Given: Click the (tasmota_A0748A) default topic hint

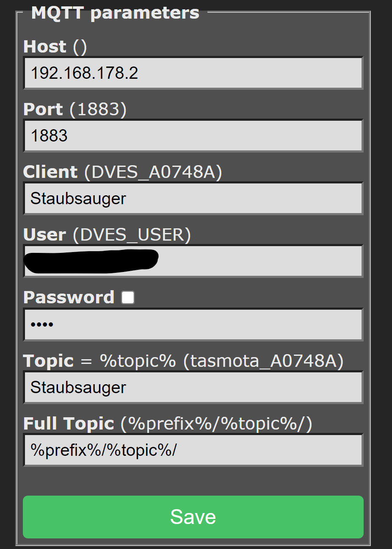Looking at the screenshot, I should click(263, 361).
